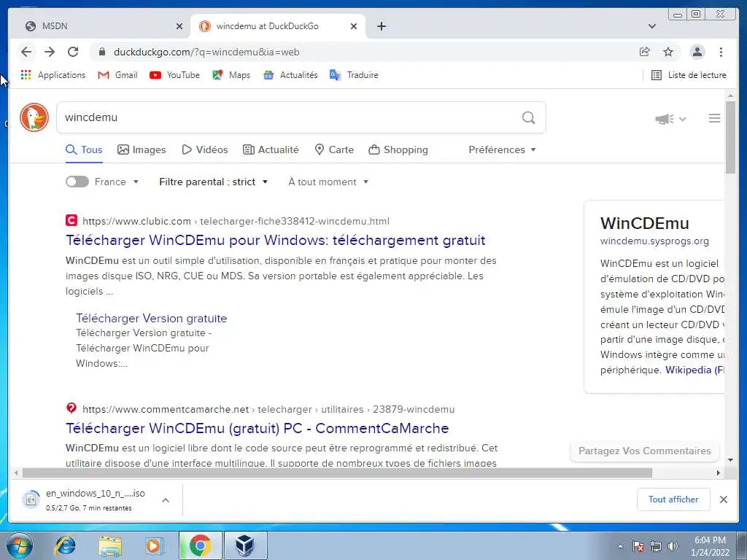Image resolution: width=747 pixels, height=560 pixels.
Task: Show hidden tray icons arrow
Action: click(x=620, y=546)
